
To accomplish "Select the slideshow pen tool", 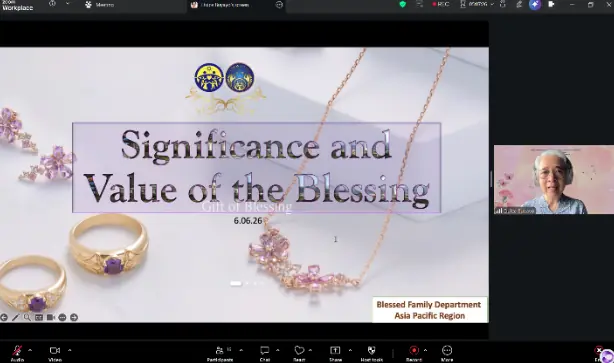I will coord(15,317).
